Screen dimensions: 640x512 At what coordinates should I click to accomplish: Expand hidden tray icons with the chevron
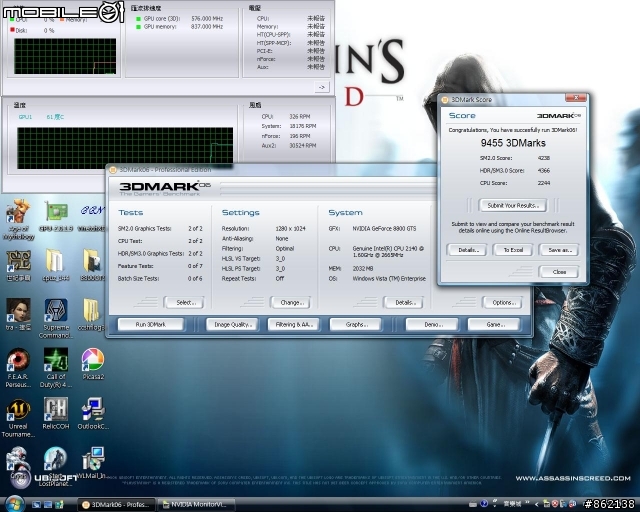tap(537, 504)
